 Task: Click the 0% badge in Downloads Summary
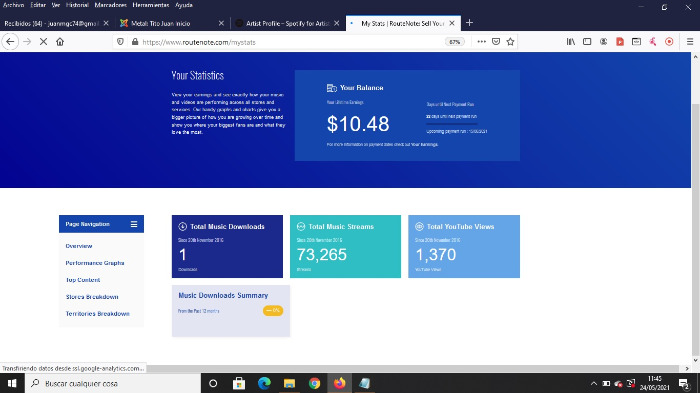[x=273, y=310]
